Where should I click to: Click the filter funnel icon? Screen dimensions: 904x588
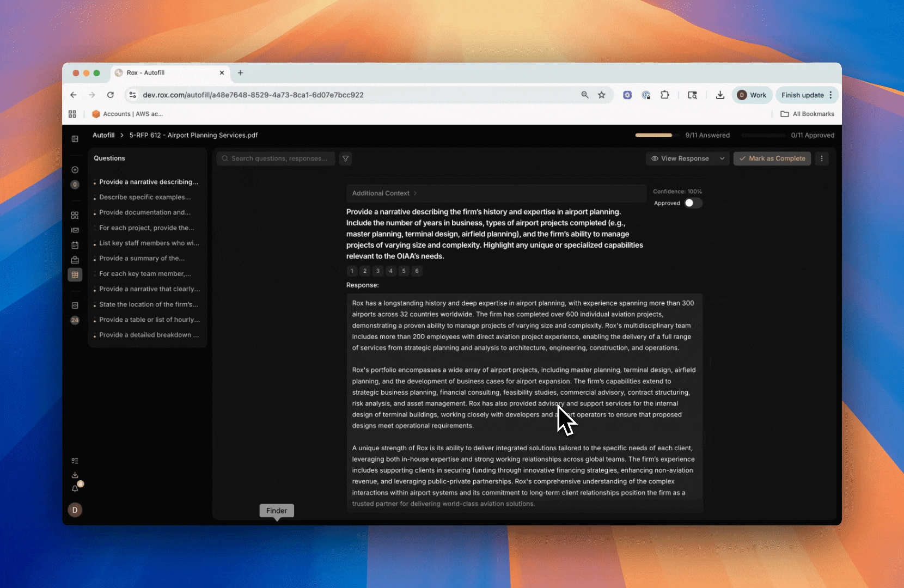coord(345,158)
